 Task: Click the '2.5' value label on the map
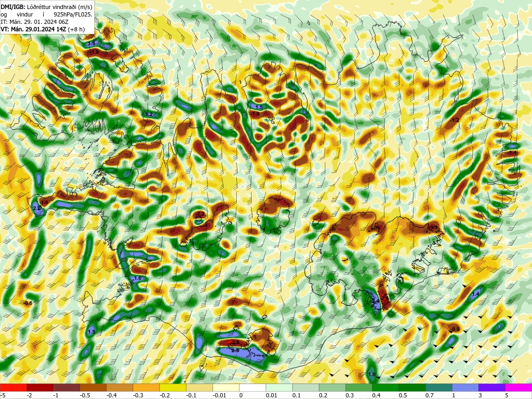(x=235, y=351)
